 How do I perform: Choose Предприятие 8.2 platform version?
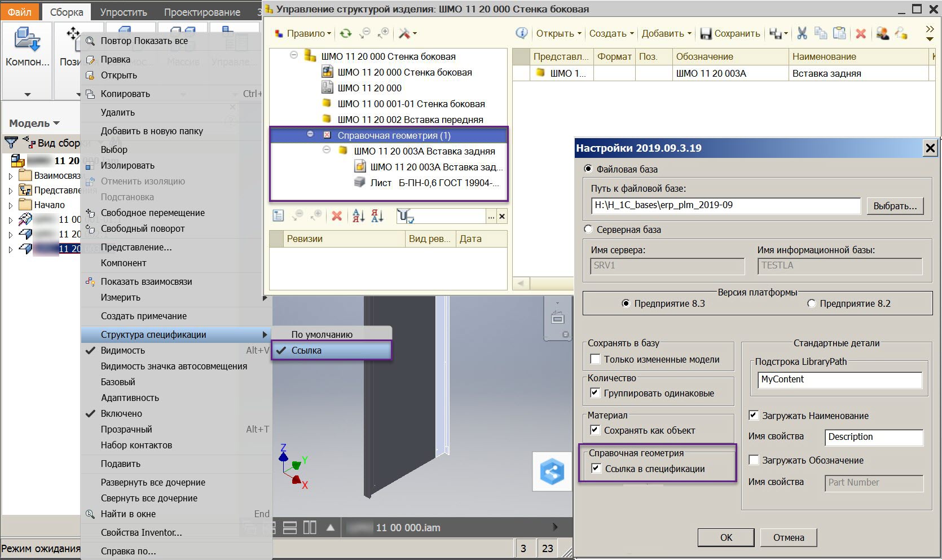(x=812, y=303)
